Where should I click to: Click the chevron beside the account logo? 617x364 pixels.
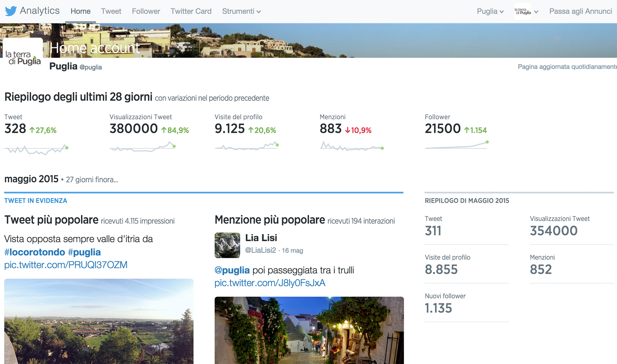(536, 12)
